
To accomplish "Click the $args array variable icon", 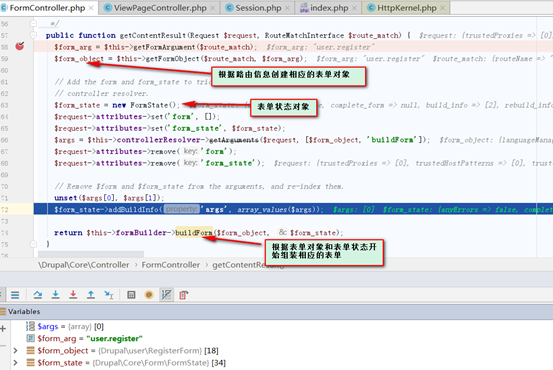I will point(31,326).
